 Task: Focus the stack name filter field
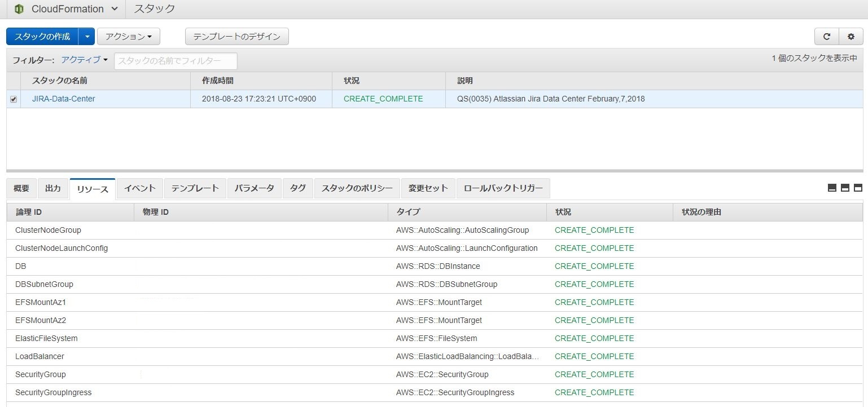(176, 61)
